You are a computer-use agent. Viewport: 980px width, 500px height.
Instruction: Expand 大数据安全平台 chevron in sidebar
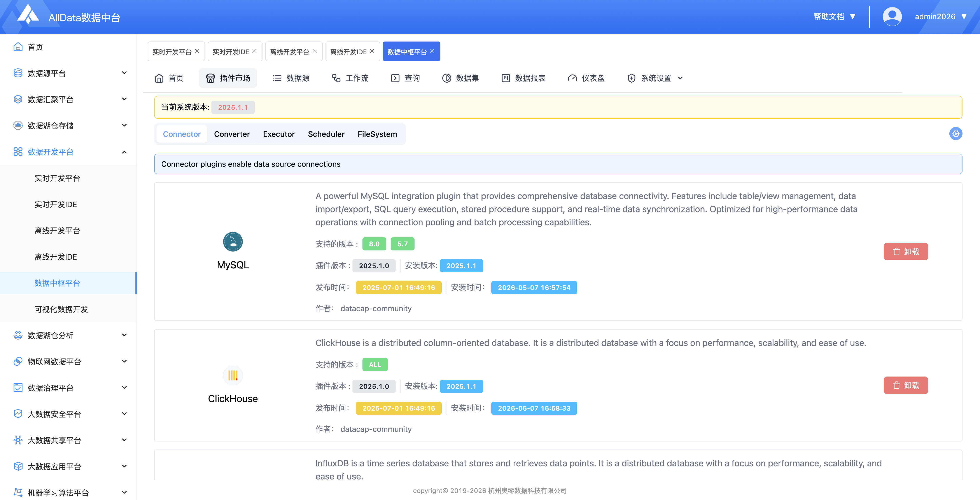(x=124, y=414)
